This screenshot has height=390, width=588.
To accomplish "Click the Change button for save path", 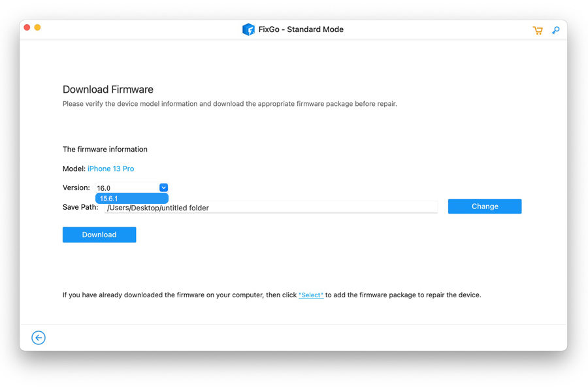I will [484, 206].
